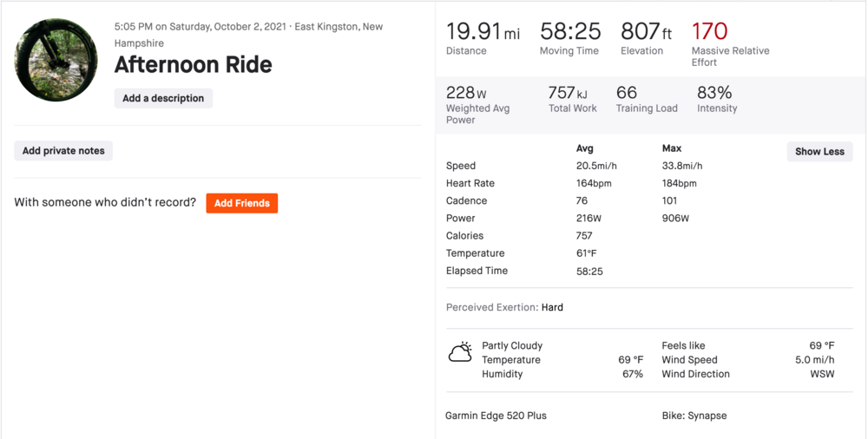Click the 83% Intensity stat

[714, 93]
